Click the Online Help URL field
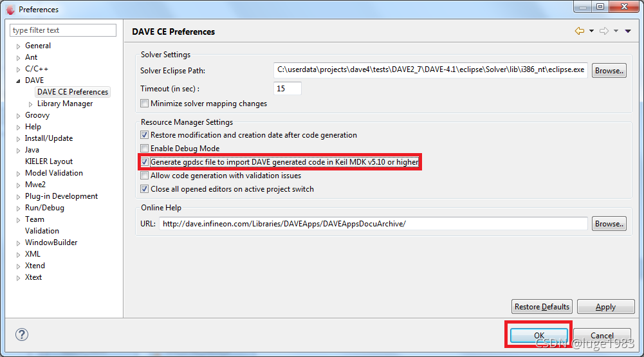Viewport: 644px width, 357px height. pyautogui.click(x=373, y=224)
